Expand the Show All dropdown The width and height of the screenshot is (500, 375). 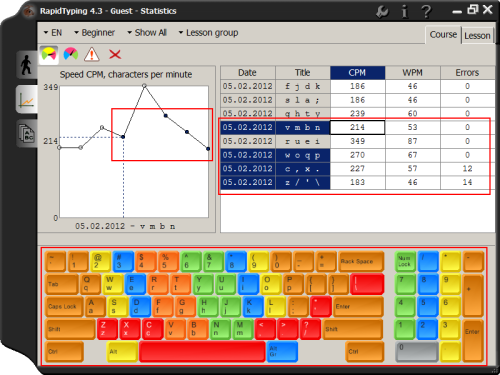(147, 33)
